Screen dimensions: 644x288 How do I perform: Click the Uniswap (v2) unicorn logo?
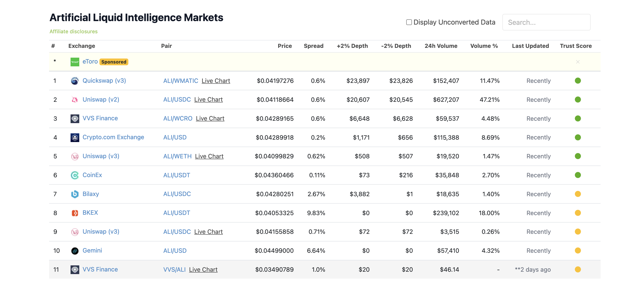75,100
